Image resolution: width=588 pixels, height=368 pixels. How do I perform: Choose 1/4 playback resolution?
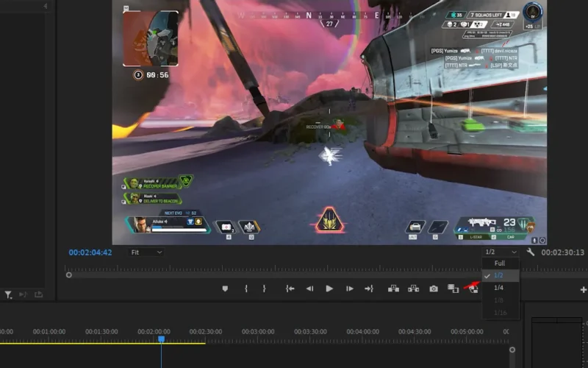(x=501, y=288)
